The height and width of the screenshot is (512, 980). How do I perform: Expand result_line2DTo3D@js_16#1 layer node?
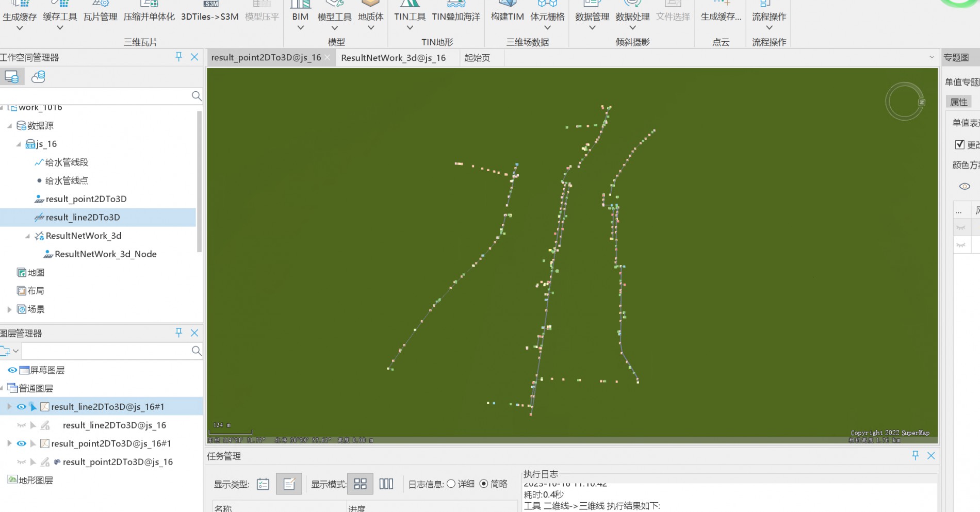[x=9, y=407]
